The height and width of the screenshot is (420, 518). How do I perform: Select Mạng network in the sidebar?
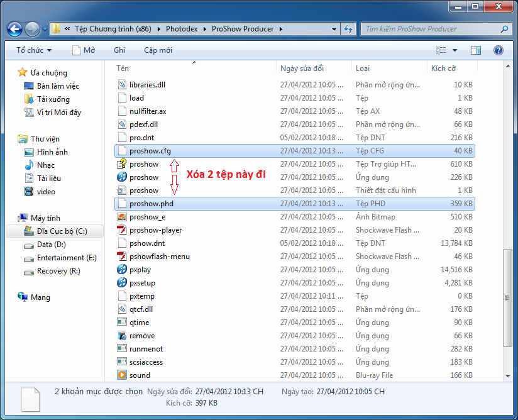(34, 297)
